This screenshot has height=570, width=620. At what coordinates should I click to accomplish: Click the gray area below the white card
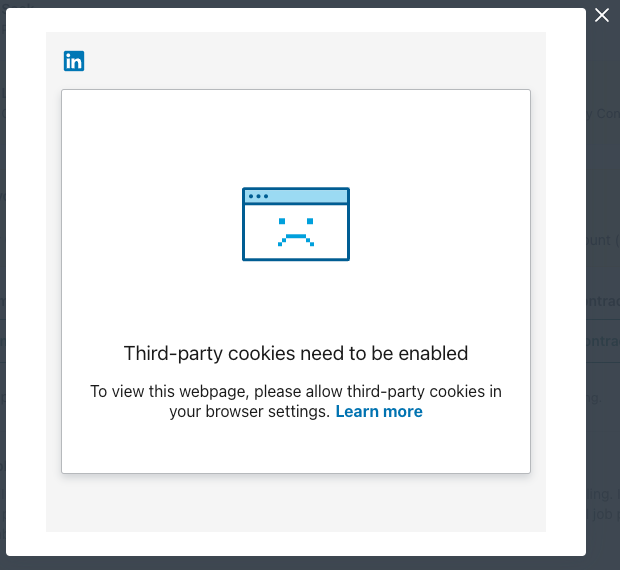[x=296, y=503]
